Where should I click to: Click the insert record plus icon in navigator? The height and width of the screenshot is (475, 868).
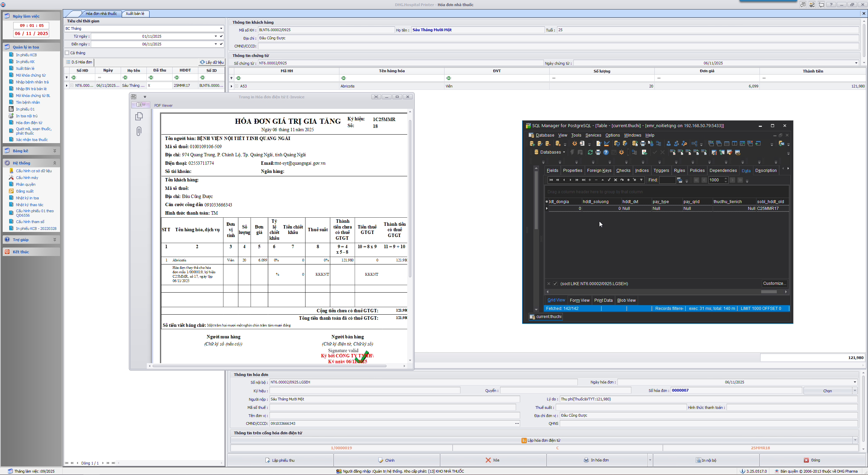point(590,180)
